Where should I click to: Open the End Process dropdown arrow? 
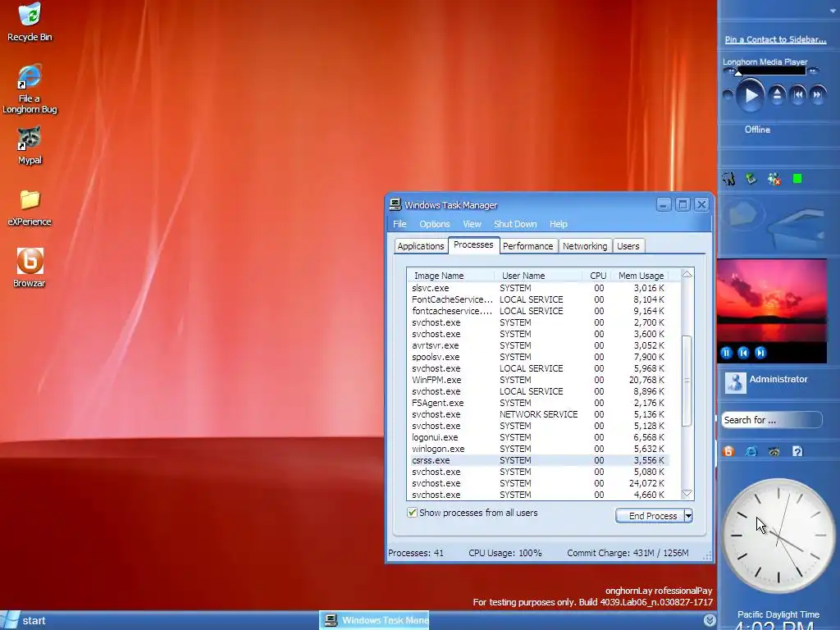point(689,516)
